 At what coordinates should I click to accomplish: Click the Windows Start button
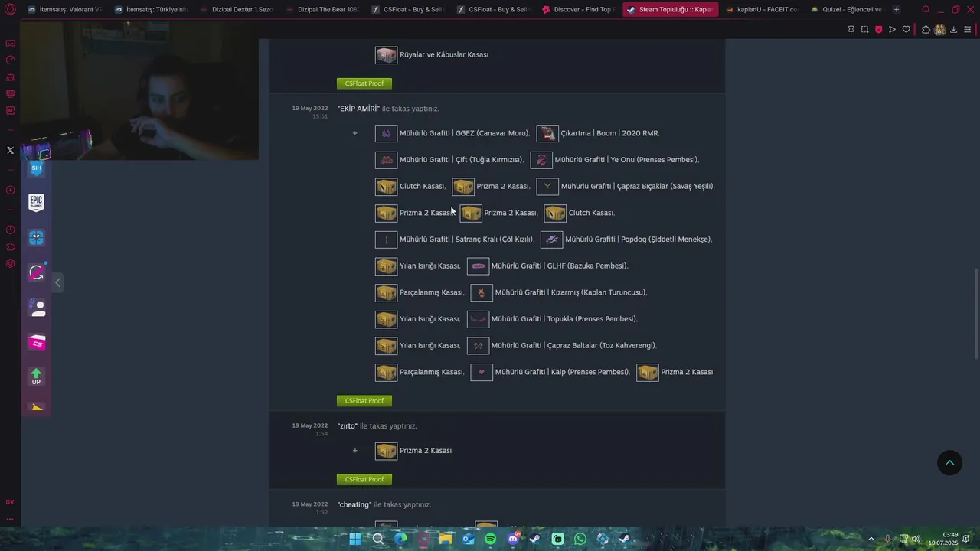(x=355, y=539)
